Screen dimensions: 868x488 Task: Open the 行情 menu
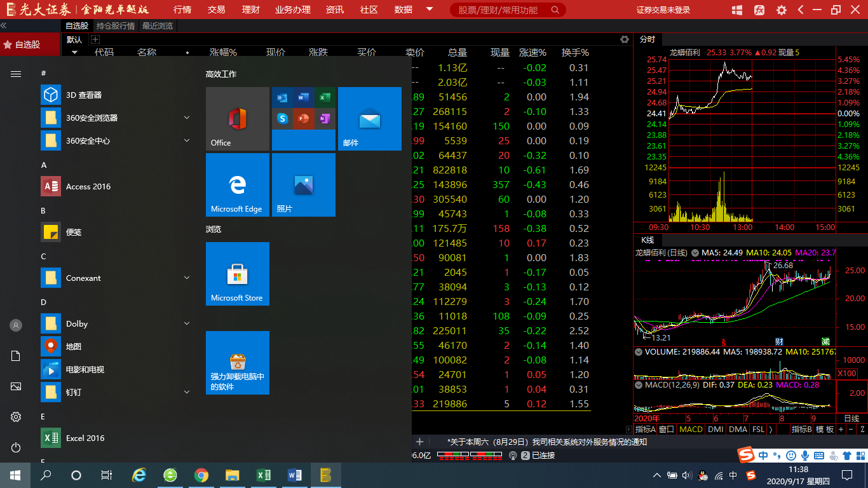[x=182, y=10]
